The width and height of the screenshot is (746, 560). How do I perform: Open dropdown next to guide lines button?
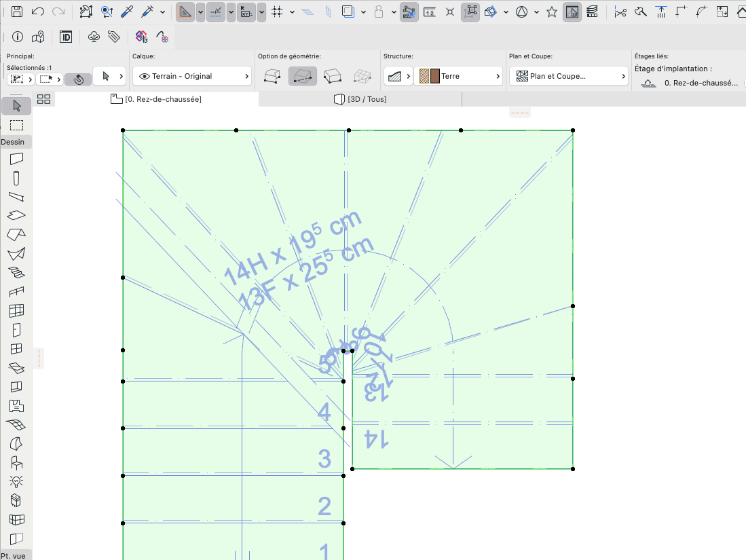click(x=200, y=12)
